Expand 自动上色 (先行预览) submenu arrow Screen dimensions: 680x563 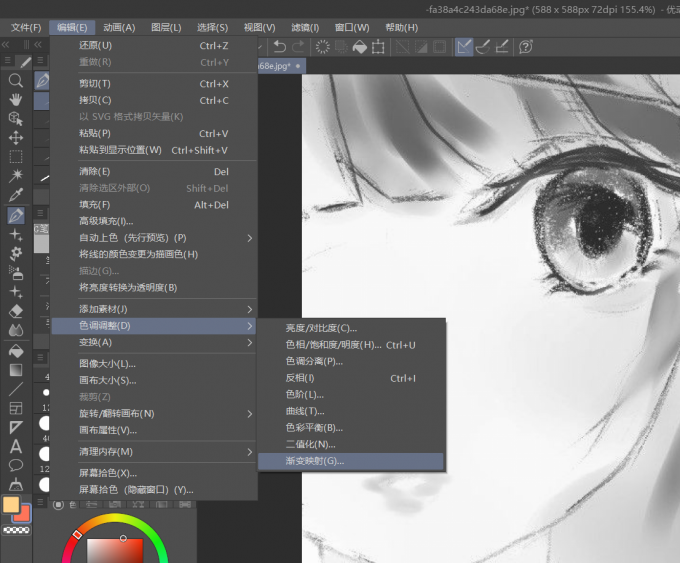point(249,238)
